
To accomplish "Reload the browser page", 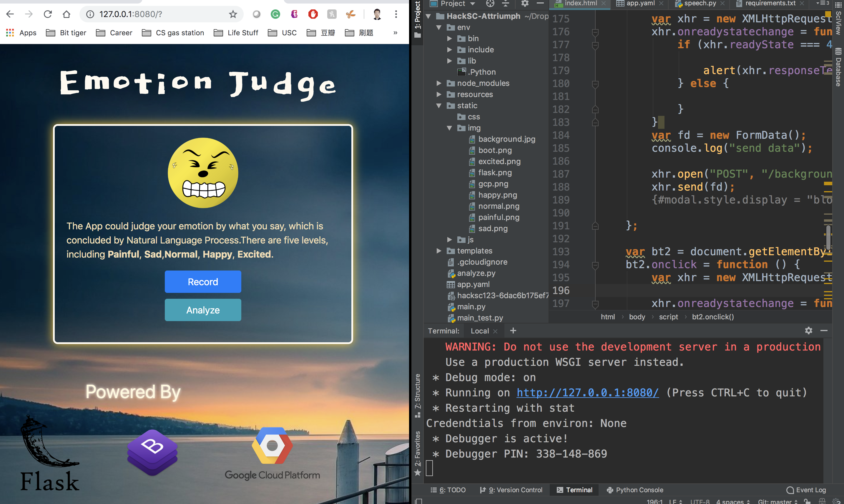I will point(48,14).
